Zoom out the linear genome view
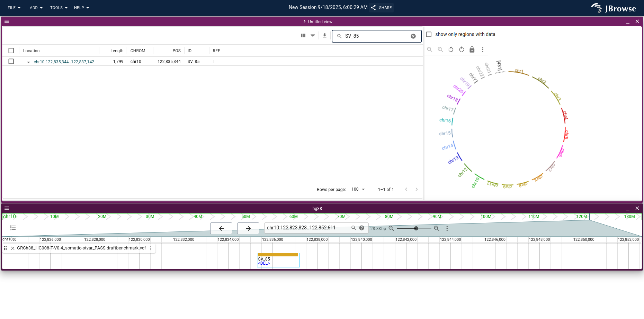This screenshot has width=644, height=319. [391, 228]
